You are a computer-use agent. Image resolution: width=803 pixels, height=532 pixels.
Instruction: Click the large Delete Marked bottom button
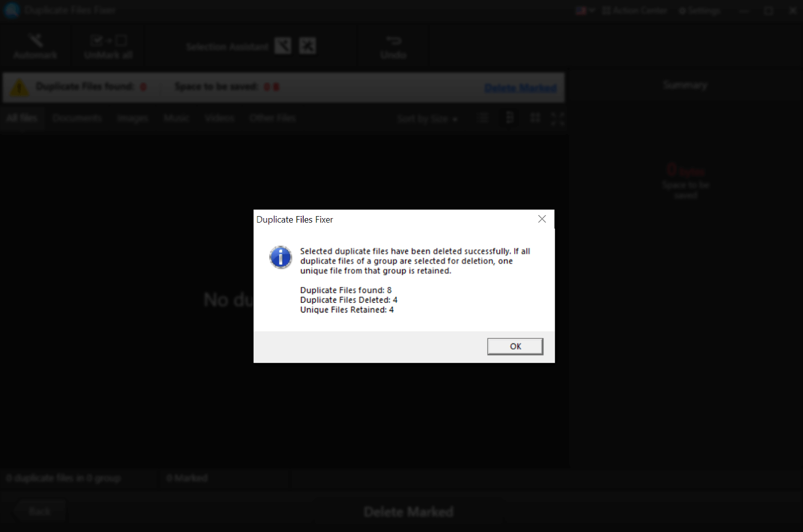point(409,512)
